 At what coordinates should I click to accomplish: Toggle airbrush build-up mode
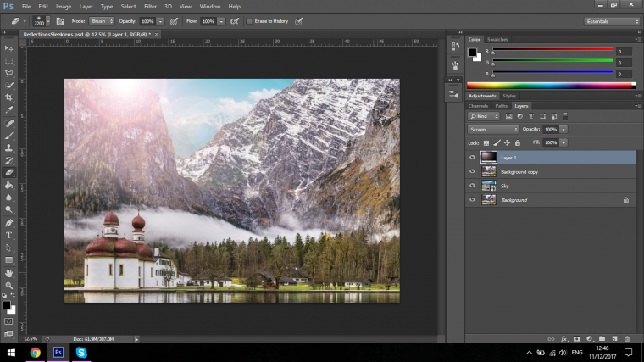tap(235, 21)
